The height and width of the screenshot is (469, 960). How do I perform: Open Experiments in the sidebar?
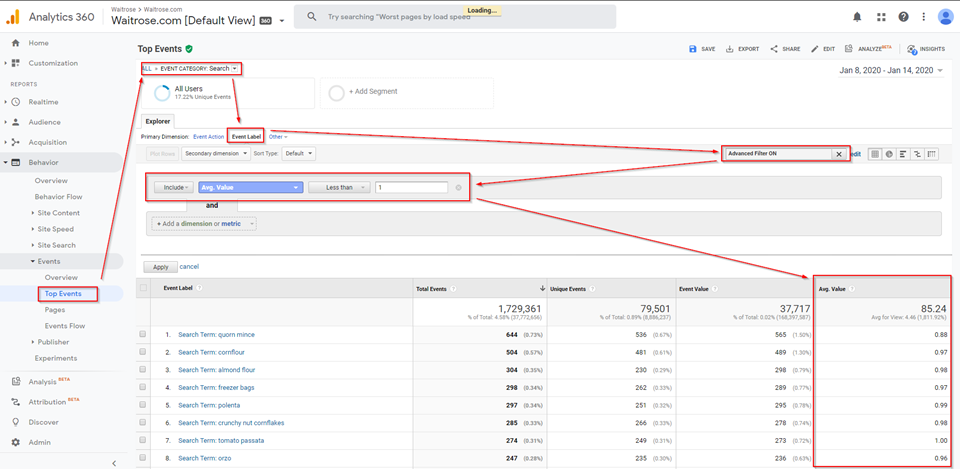coord(56,358)
